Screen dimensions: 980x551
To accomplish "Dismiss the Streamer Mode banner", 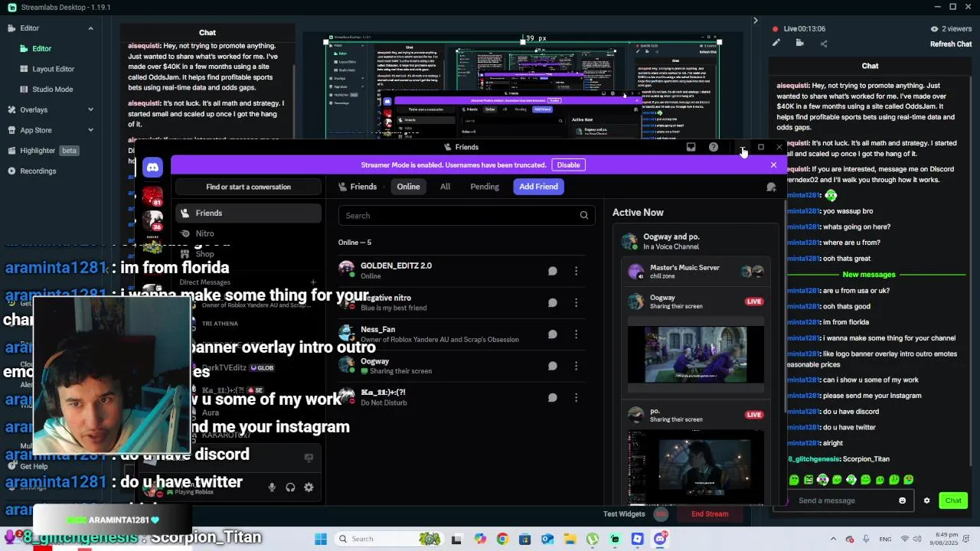I will 773,165.
